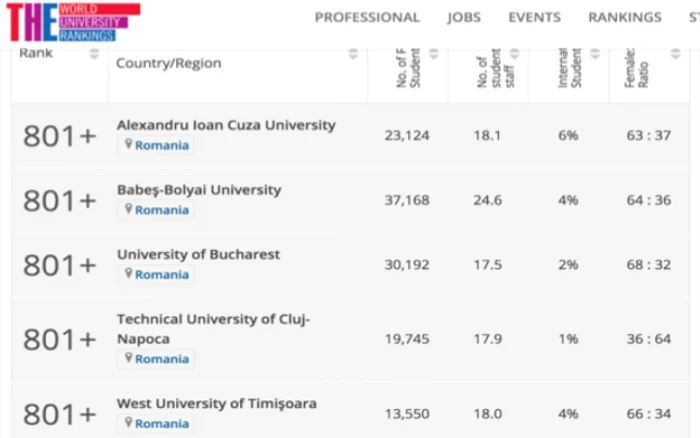
Task: Sort by students per staff column arrows
Action: click(514, 54)
